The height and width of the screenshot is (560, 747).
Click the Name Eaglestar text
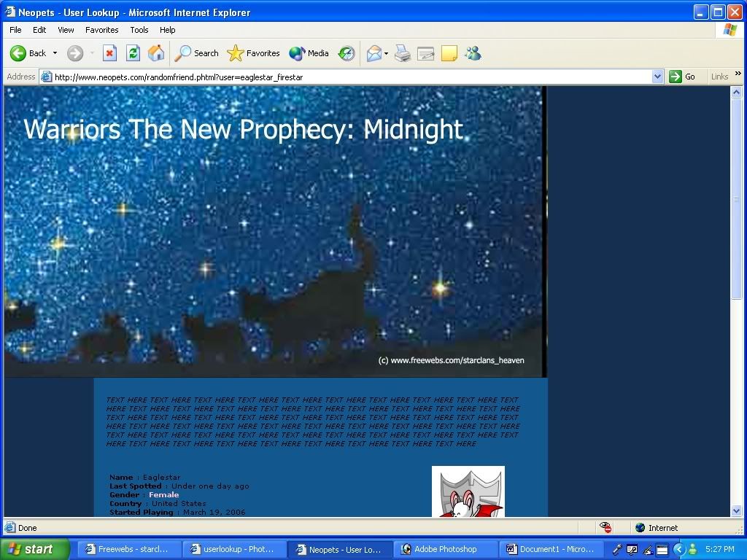(145, 477)
